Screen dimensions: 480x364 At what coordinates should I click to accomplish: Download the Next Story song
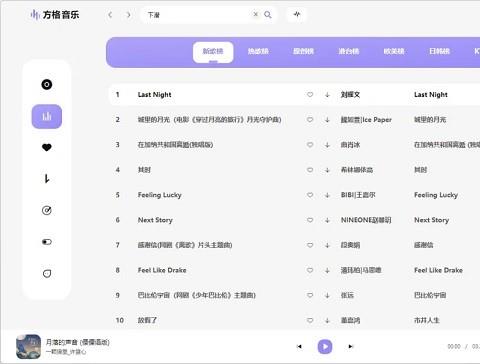[327, 220]
